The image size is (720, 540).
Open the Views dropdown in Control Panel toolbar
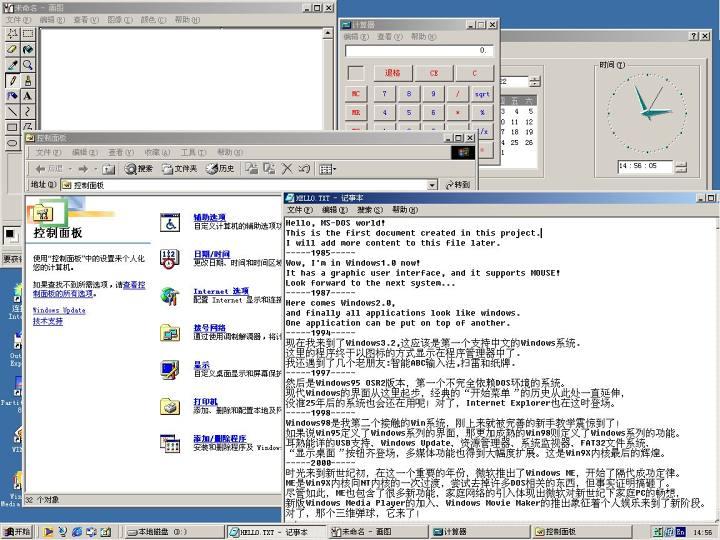(327, 169)
